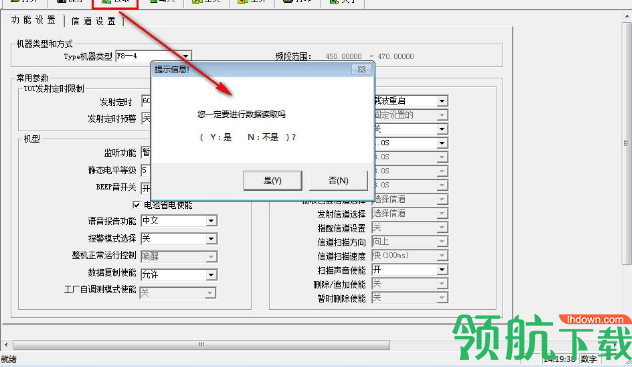Click the 数字 status bar indicator
The width and height of the screenshot is (632, 367).
point(589,359)
